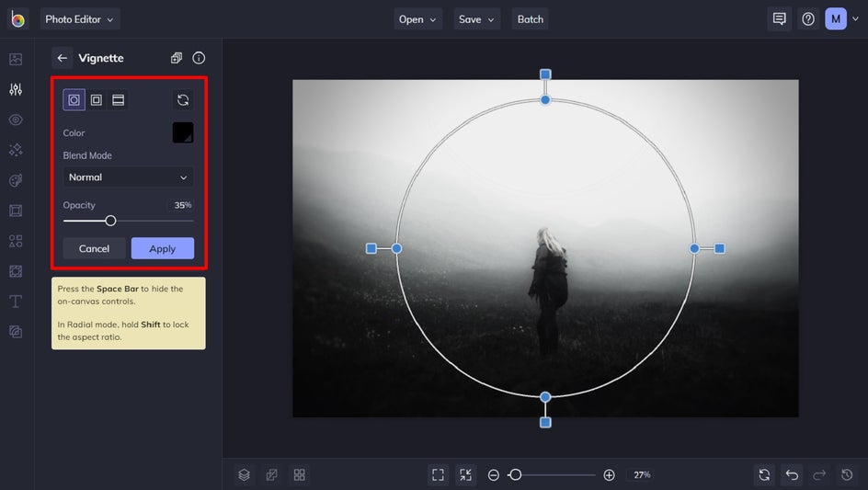The width and height of the screenshot is (868, 490).
Task: Click the top round handle on circle
Action: point(545,99)
